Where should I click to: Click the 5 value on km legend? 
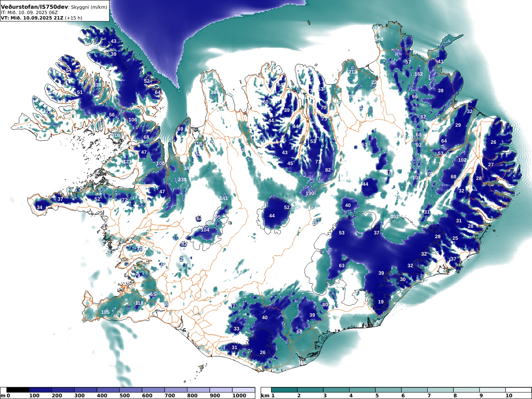point(377,396)
